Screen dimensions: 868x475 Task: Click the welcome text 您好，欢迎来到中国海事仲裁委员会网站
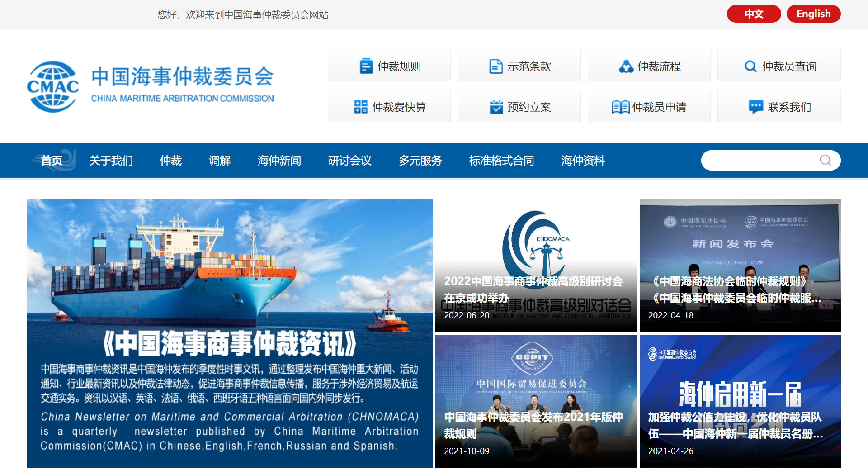click(x=243, y=15)
